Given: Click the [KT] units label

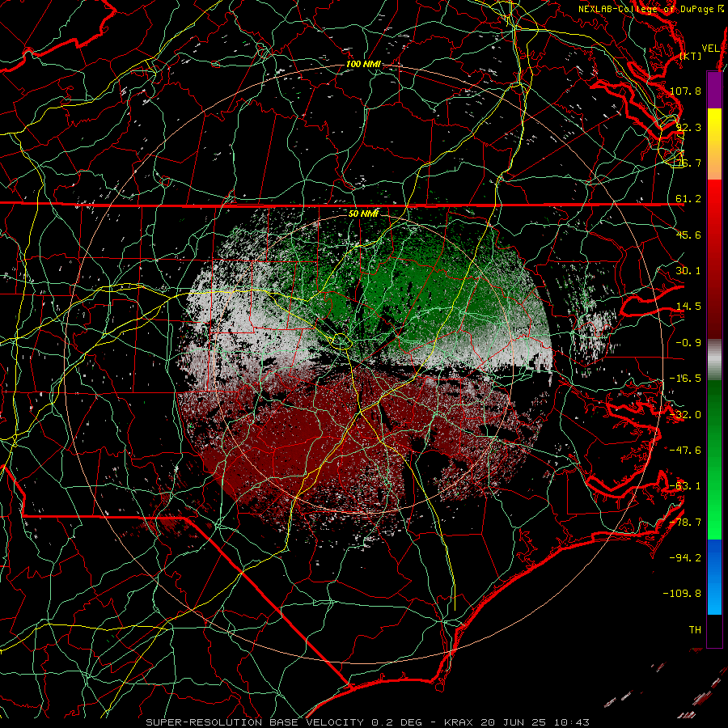Looking at the screenshot, I should pos(691,56).
